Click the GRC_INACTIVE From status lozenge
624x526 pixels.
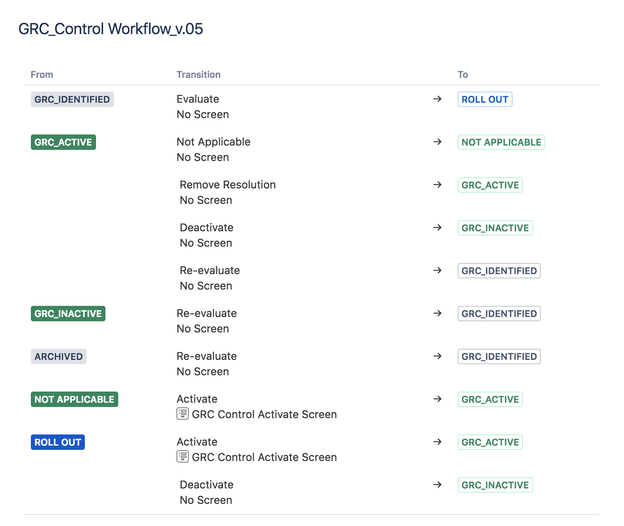68,314
